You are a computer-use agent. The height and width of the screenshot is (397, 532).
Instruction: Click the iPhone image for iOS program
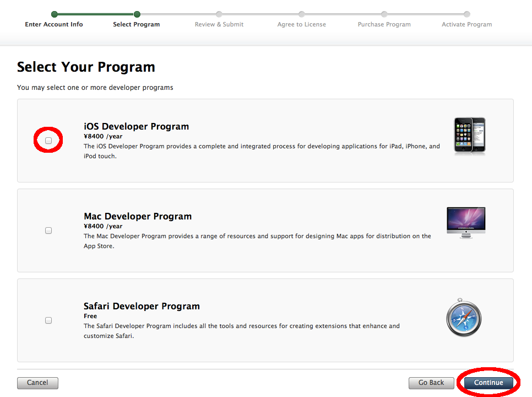pyautogui.click(x=470, y=135)
